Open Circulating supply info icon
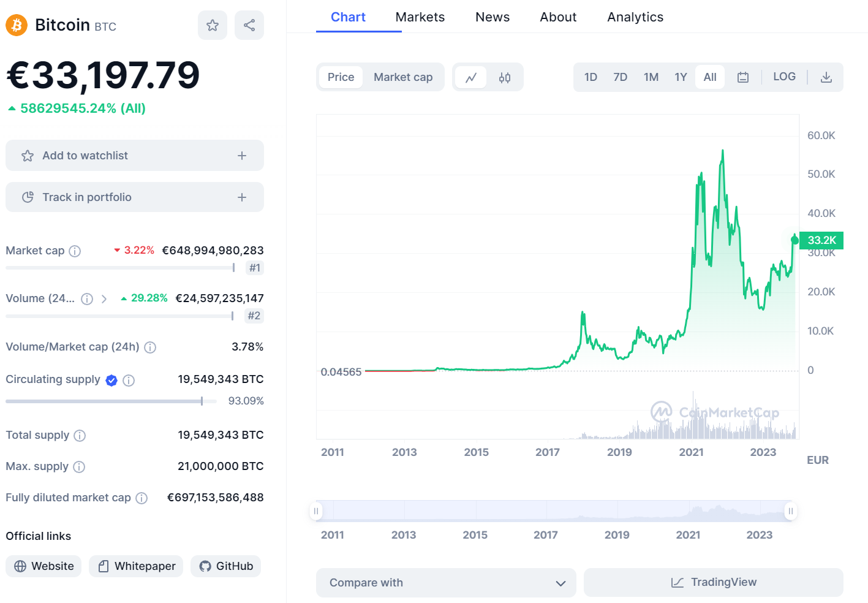Screen dimensions: 868x603 pyautogui.click(x=129, y=380)
